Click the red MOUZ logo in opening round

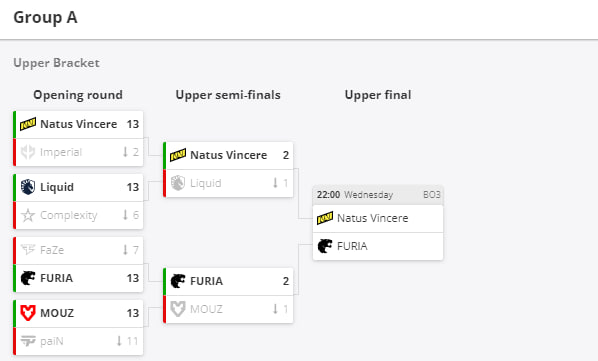(28, 313)
